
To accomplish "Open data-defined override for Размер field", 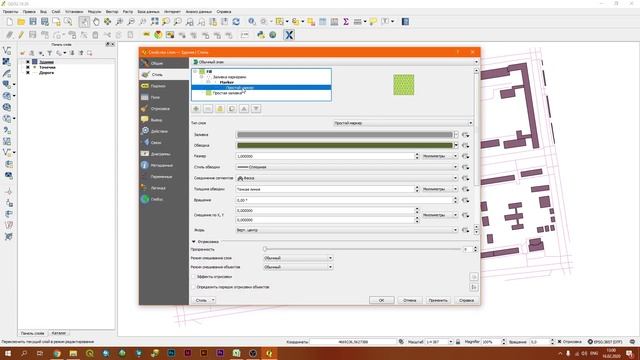I will [x=465, y=156].
